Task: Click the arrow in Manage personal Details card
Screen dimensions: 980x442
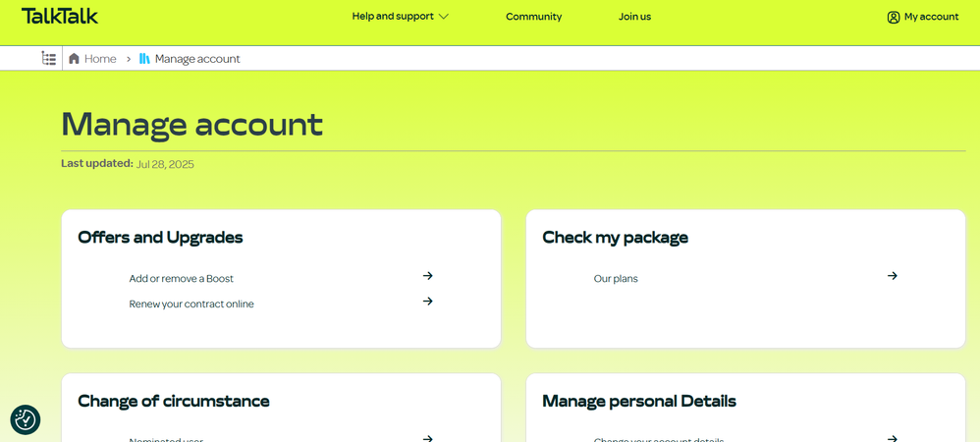Action: pyautogui.click(x=893, y=439)
